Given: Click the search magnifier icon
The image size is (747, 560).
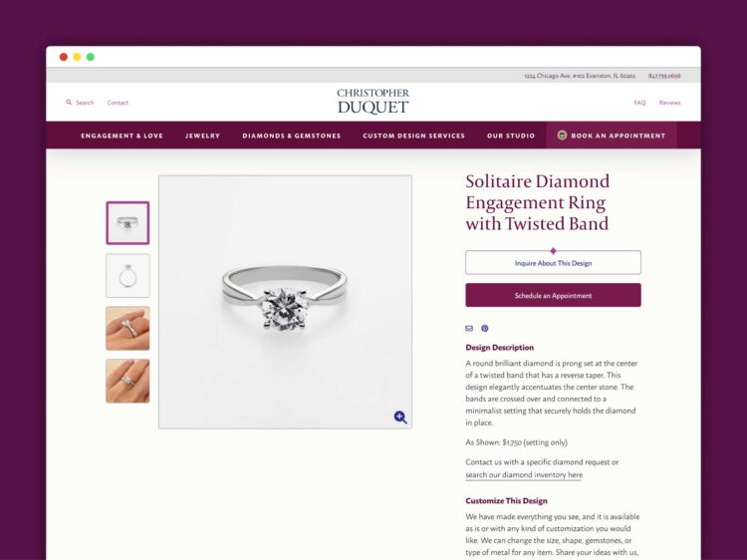Looking at the screenshot, I should 69,102.
